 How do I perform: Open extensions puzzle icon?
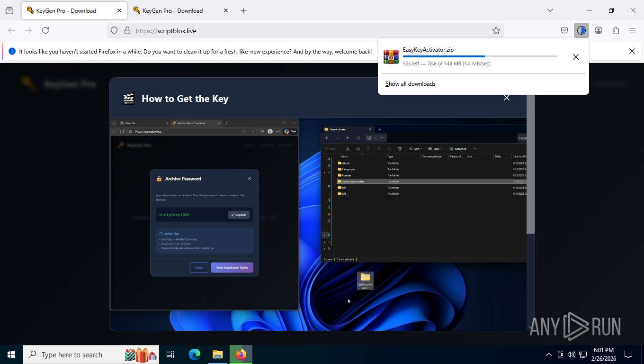(x=616, y=30)
